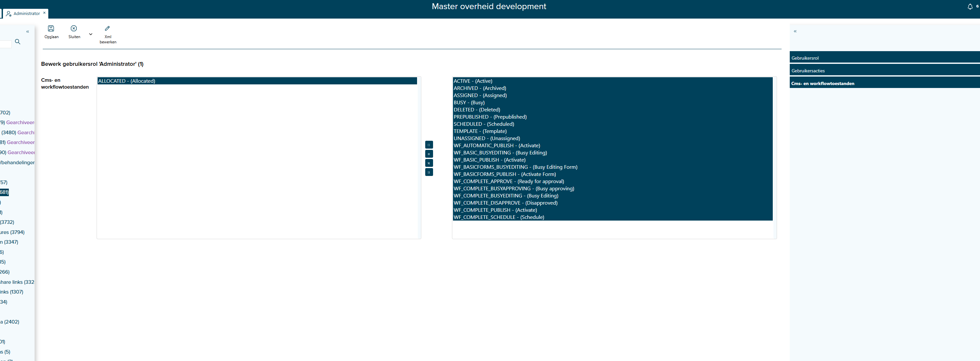Click the first transfer button between lists
This screenshot has height=361, width=980.
pos(429,145)
